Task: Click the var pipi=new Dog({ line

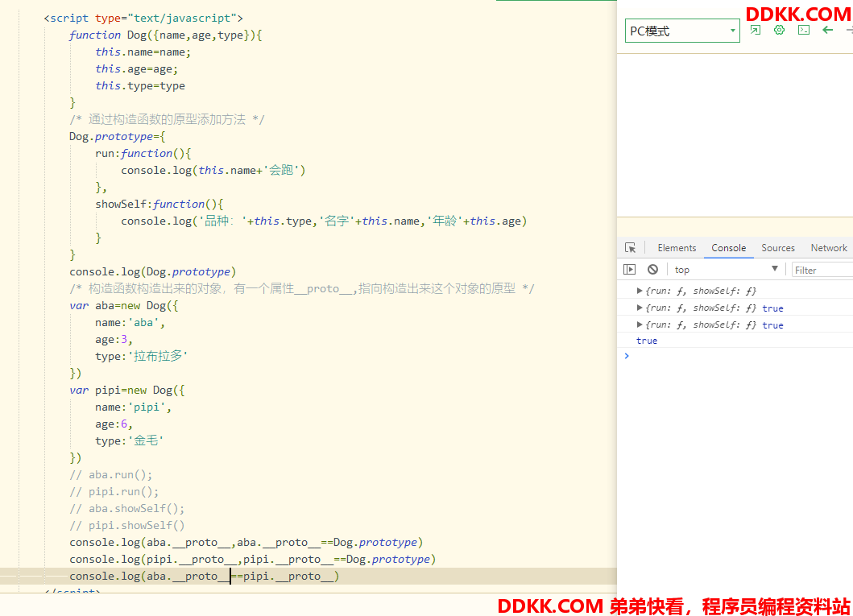Action: point(127,390)
